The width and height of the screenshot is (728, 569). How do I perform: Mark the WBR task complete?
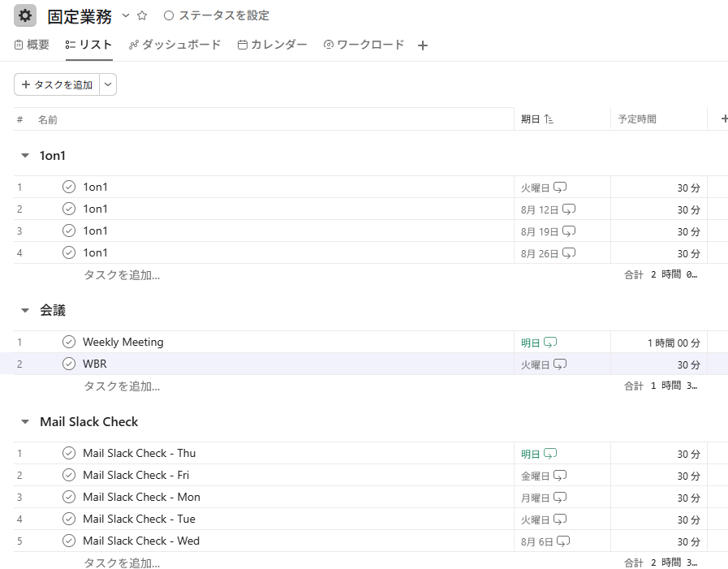point(69,364)
